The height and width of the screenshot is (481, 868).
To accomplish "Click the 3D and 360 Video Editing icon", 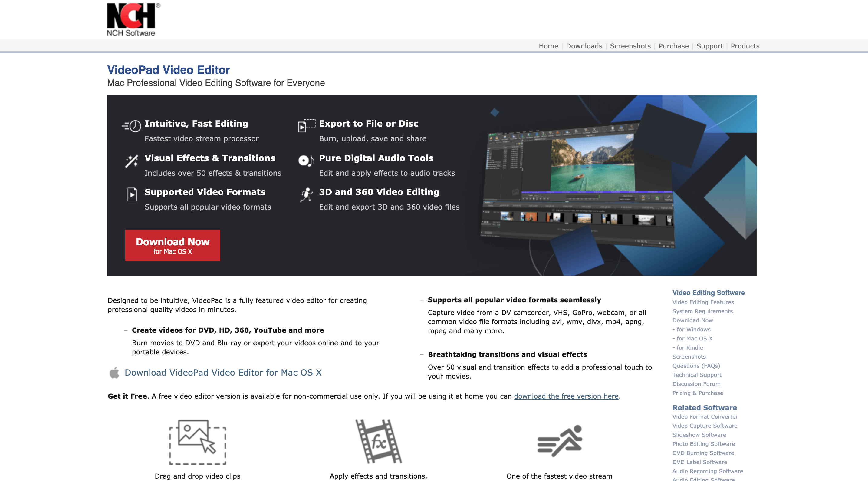I will click(x=307, y=195).
